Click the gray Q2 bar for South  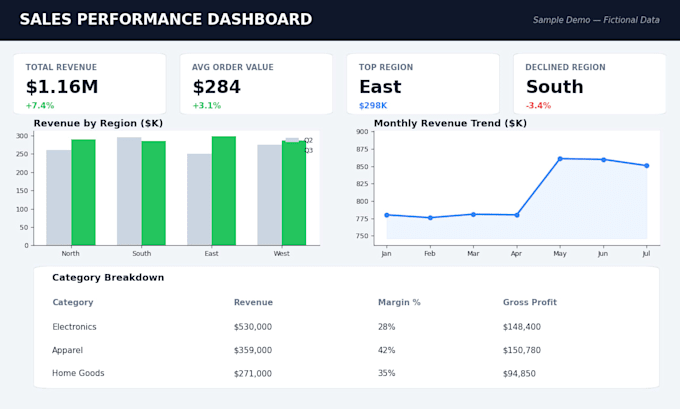tap(129, 191)
